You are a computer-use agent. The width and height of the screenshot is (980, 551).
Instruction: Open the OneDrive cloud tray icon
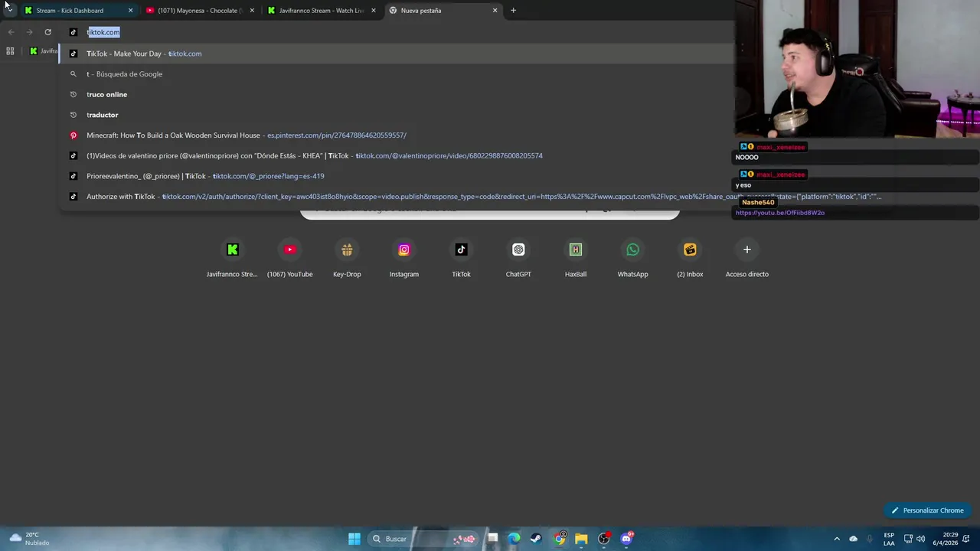click(854, 539)
